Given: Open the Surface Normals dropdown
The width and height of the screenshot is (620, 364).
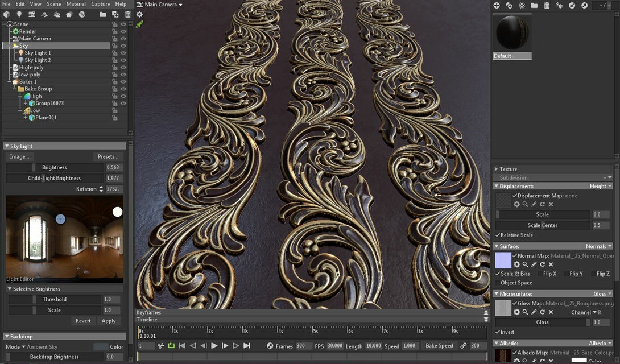Looking at the screenshot, I should (598, 246).
